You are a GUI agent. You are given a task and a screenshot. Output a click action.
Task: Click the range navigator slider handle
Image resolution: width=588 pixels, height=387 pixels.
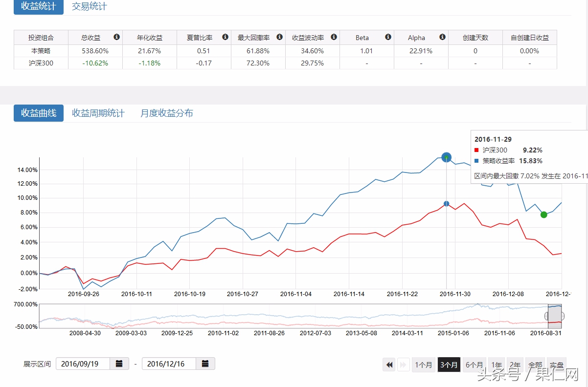pyautogui.click(x=562, y=316)
